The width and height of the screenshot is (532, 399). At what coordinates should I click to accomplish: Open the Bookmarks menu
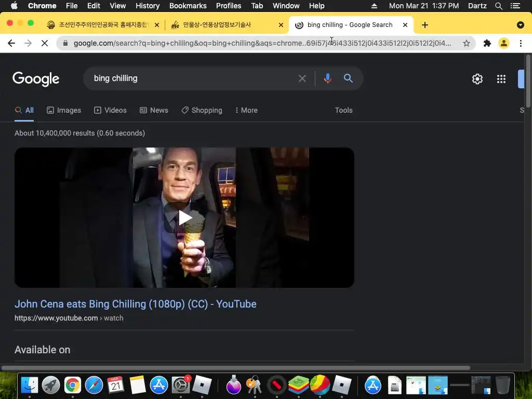tap(188, 6)
